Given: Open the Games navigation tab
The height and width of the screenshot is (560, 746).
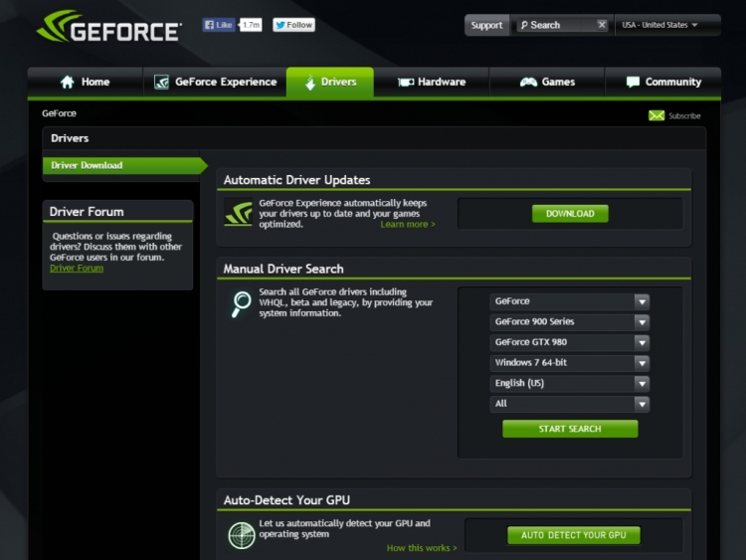Looking at the screenshot, I should 548,83.
